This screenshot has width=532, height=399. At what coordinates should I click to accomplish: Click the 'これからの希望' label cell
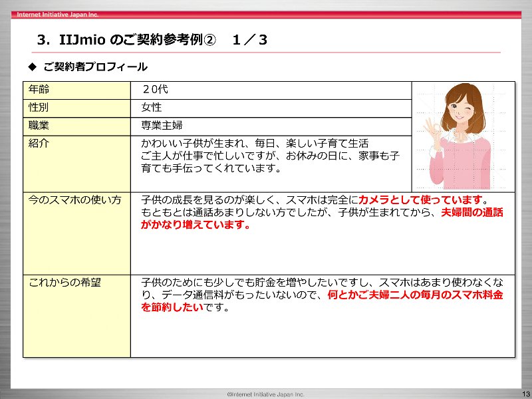76,316
